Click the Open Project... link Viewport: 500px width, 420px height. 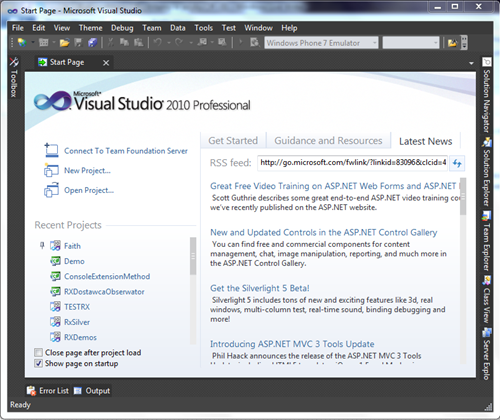coord(89,190)
